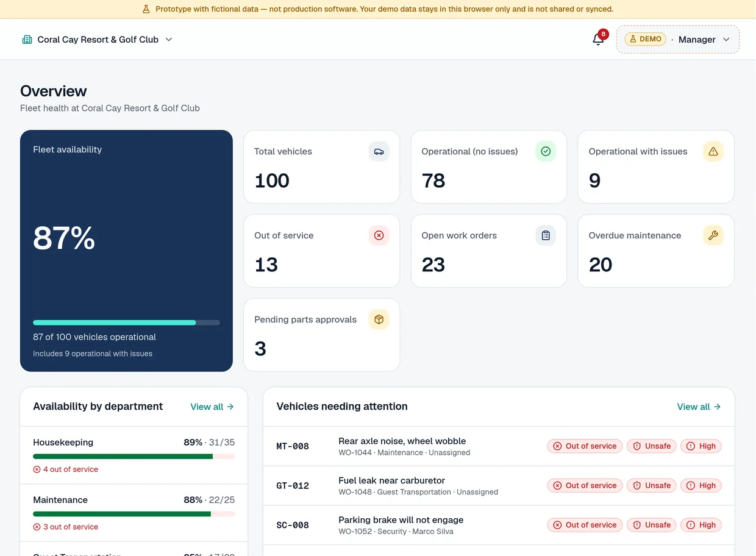Click the chevron next to the property name
Screen dimensions: 756x556
point(169,40)
